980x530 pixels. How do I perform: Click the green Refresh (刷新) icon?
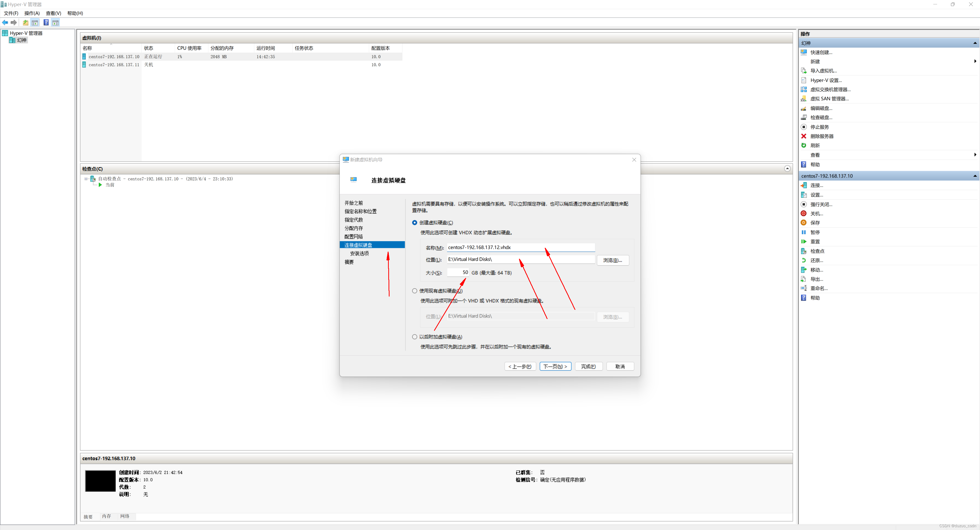pos(804,145)
